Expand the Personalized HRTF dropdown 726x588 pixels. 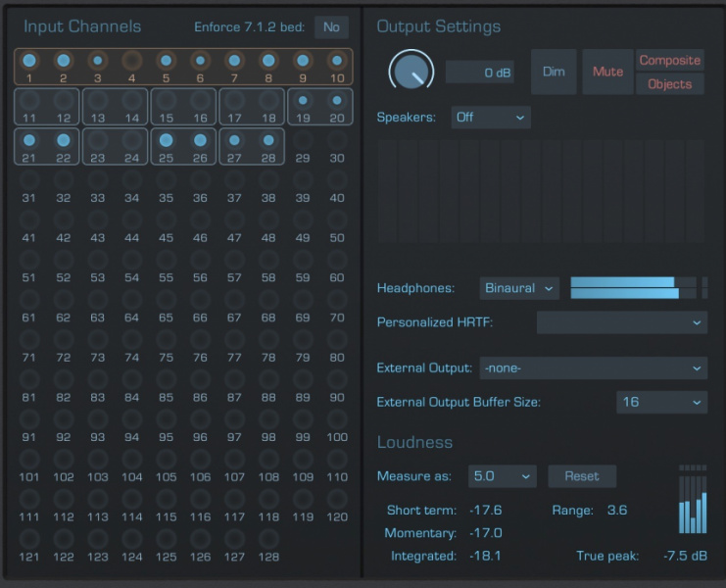click(x=621, y=321)
